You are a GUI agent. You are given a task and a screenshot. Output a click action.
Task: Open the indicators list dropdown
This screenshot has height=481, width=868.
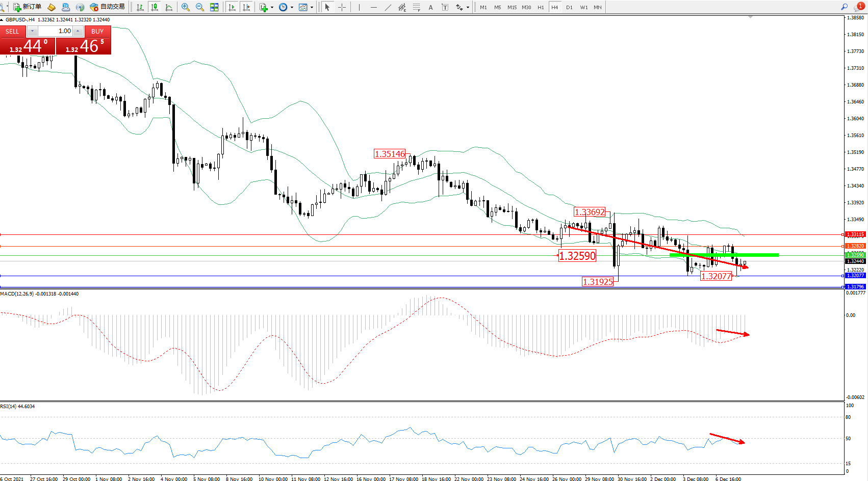point(266,7)
